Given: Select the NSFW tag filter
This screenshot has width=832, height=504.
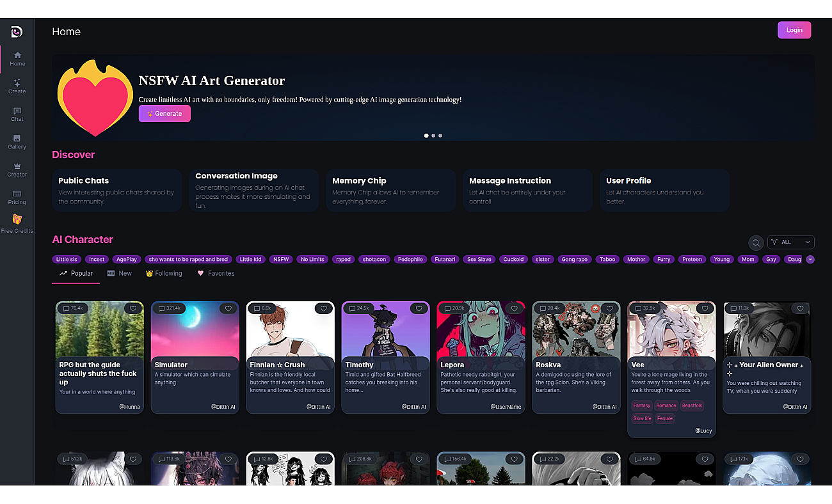Looking at the screenshot, I should pyautogui.click(x=281, y=260).
